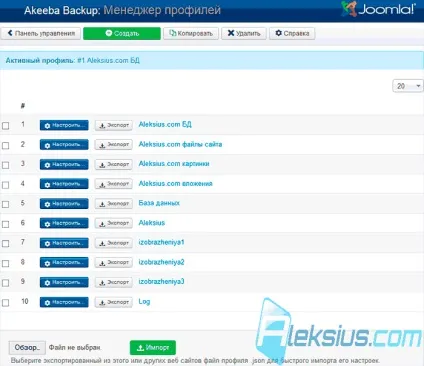This screenshot has height=366, width=424.
Task: Open profile link Aleksius.com файлы сайта
Action: tap(180, 144)
